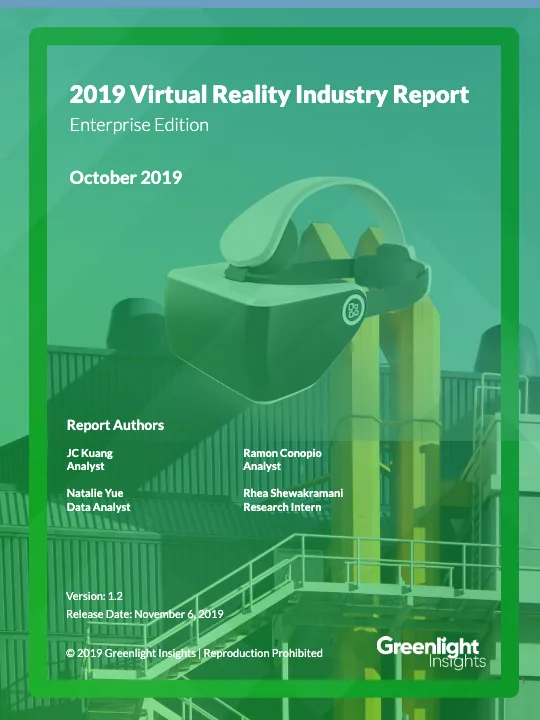Click the Analyst label under Ramon Conopio
Image resolution: width=540 pixels, height=720 pixels.
click(x=262, y=466)
